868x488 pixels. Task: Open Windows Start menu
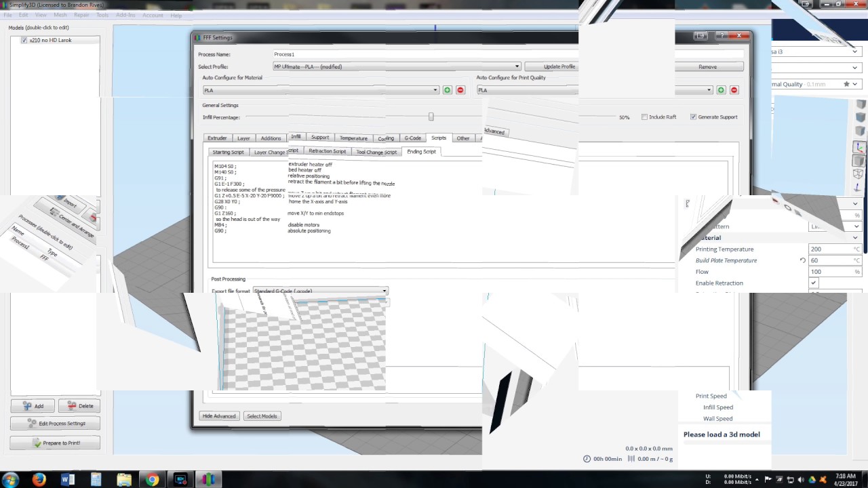point(12,479)
